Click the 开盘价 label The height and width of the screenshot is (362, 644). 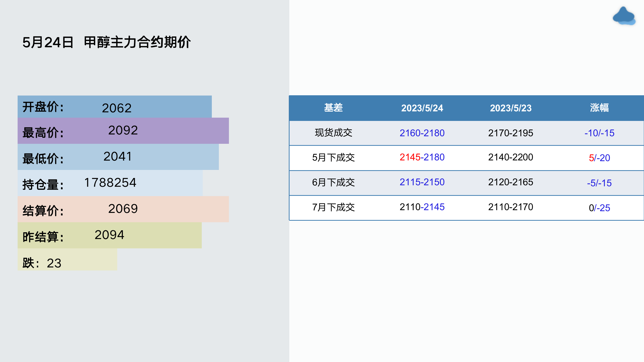[x=43, y=107]
